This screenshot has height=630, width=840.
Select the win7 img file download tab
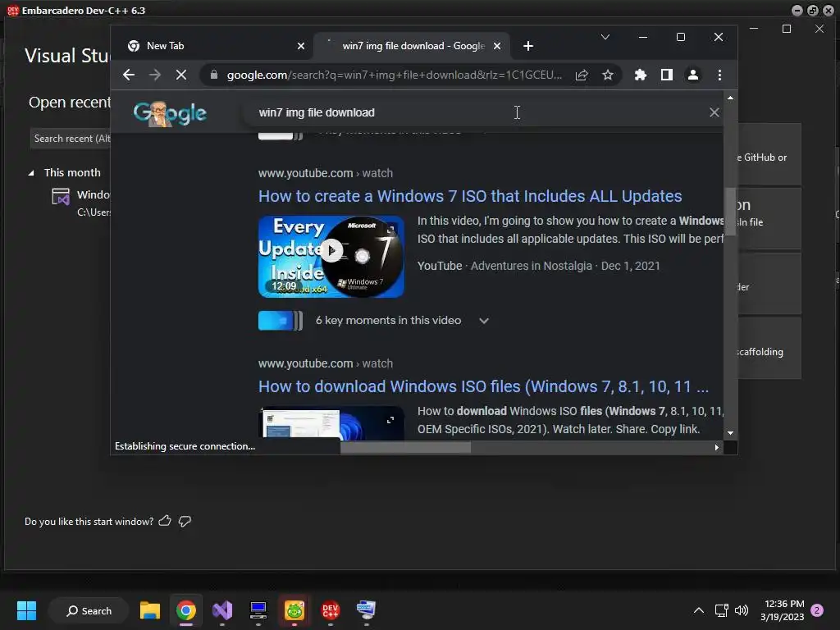(x=413, y=46)
